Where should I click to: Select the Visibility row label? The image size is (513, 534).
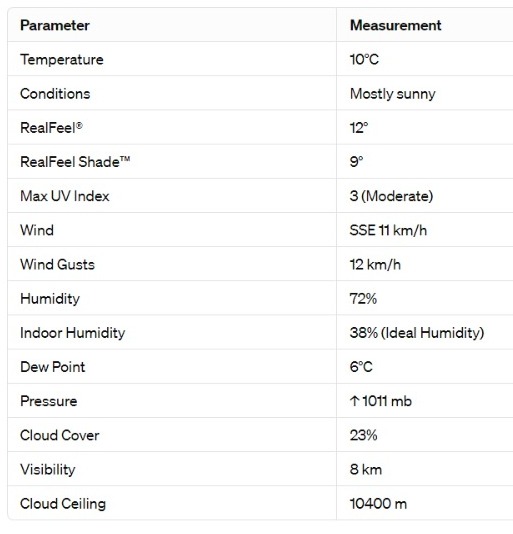click(48, 470)
